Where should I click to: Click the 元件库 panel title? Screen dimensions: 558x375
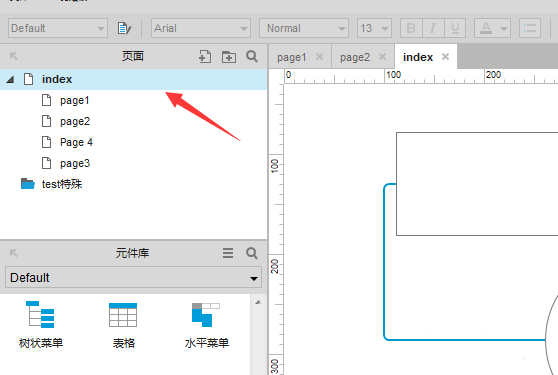(132, 253)
